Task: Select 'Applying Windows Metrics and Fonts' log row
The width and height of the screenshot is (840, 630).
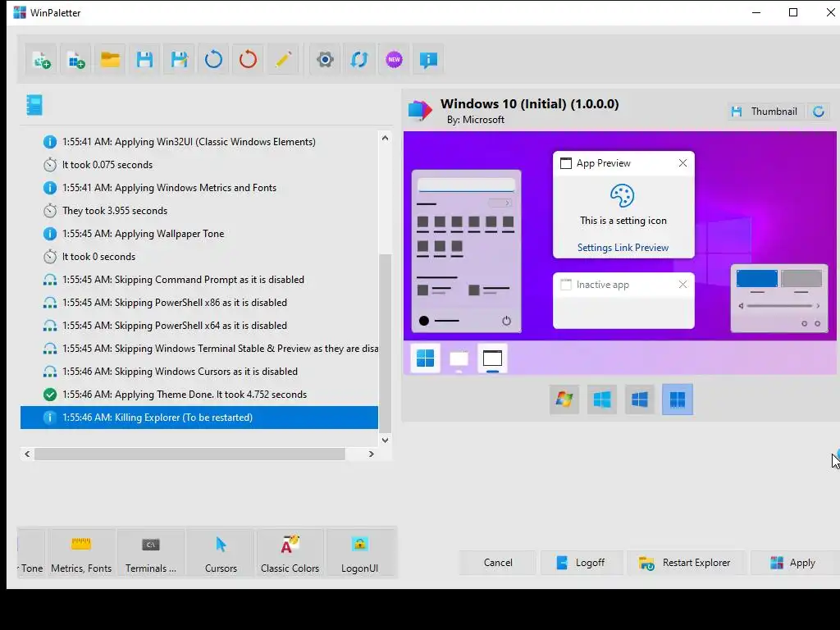Action: tap(199, 188)
